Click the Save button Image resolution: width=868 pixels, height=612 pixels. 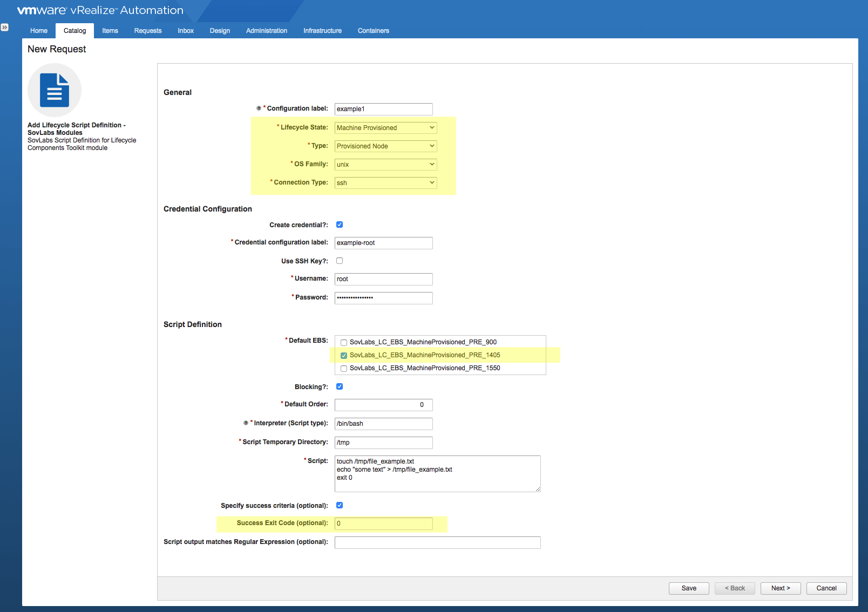(x=688, y=588)
